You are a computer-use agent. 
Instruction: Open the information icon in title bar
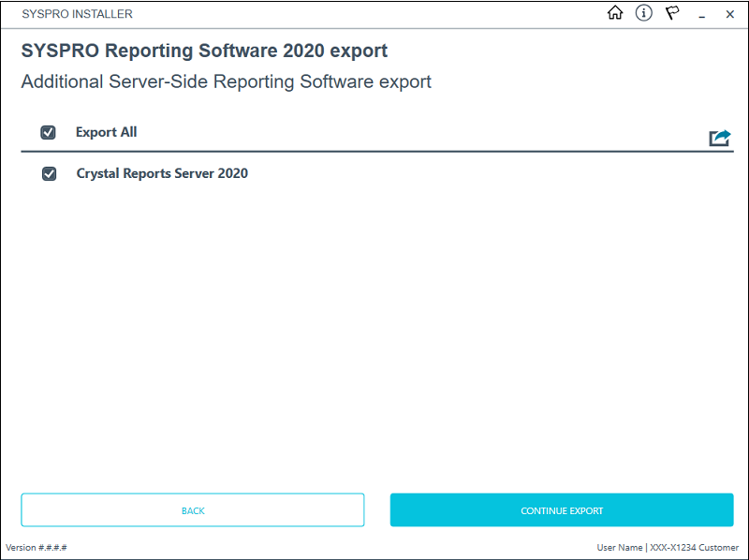643,14
